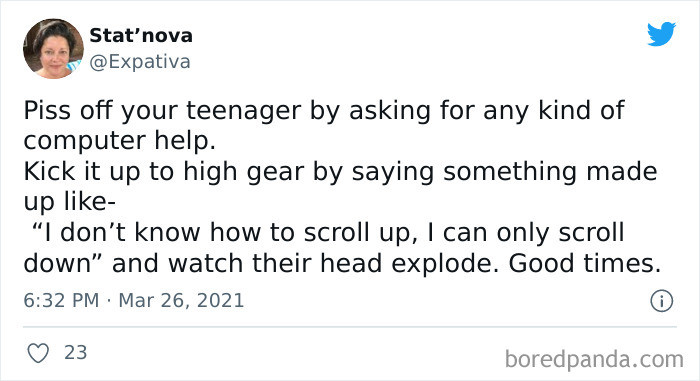Open Stat'nova's profile picture

pos(53,49)
